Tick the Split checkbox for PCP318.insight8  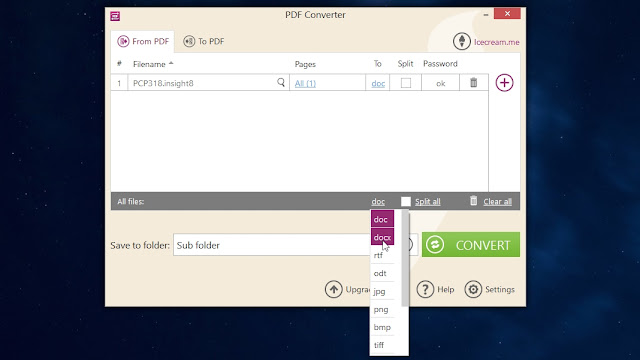click(406, 83)
